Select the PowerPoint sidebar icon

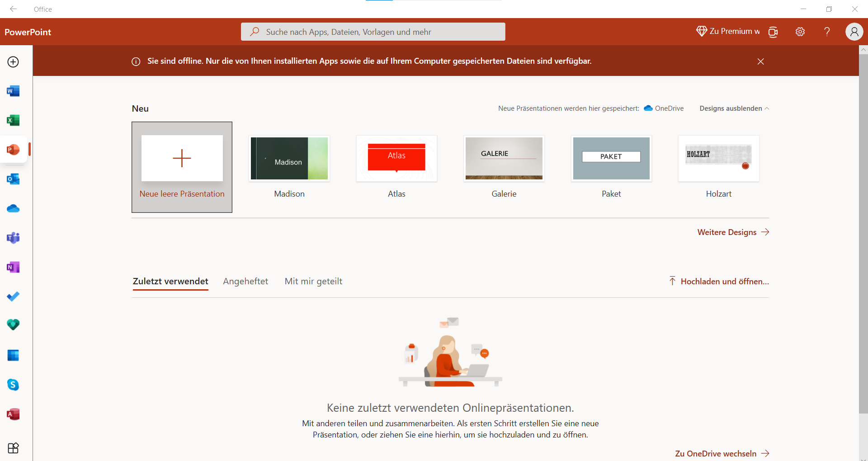tap(13, 150)
